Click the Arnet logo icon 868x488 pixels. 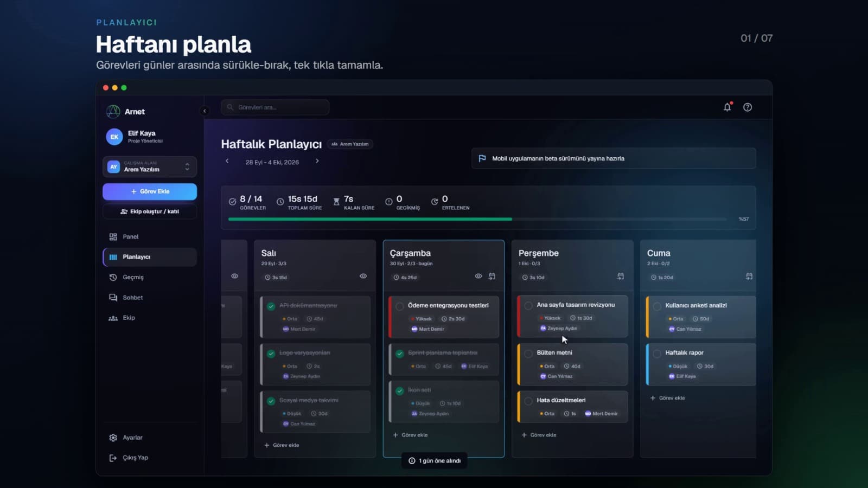(113, 112)
